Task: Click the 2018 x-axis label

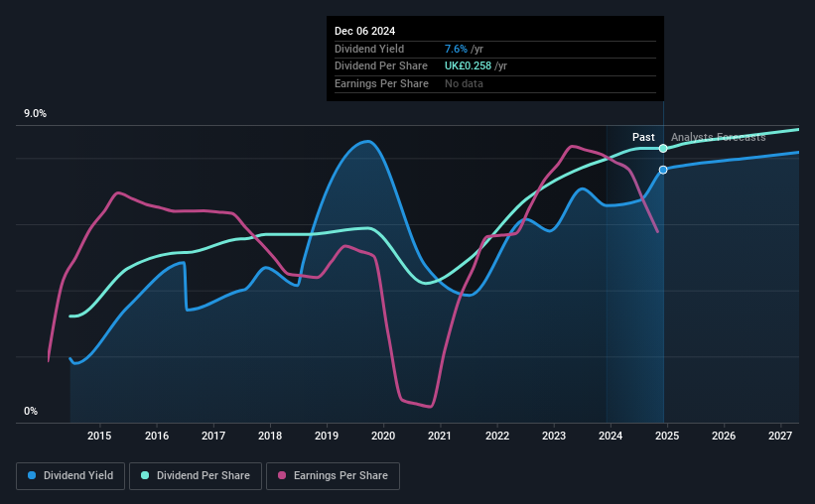Action: [270, 436]
